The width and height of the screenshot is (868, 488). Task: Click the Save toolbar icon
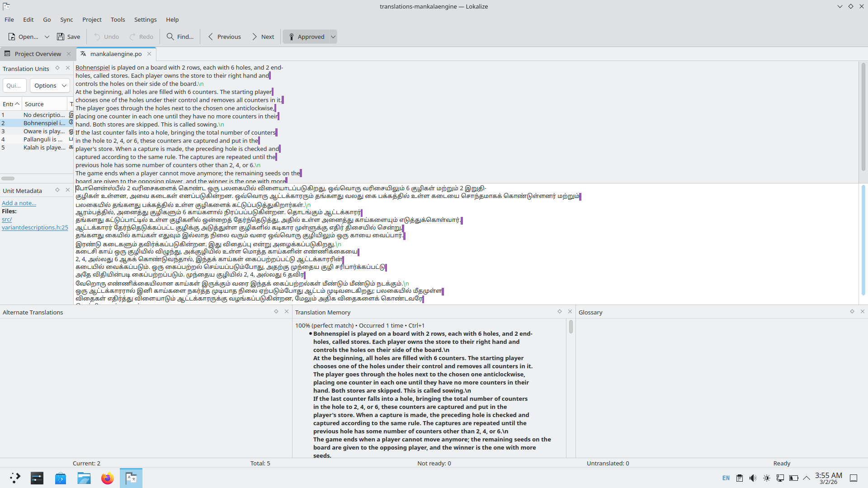[61, 37]
